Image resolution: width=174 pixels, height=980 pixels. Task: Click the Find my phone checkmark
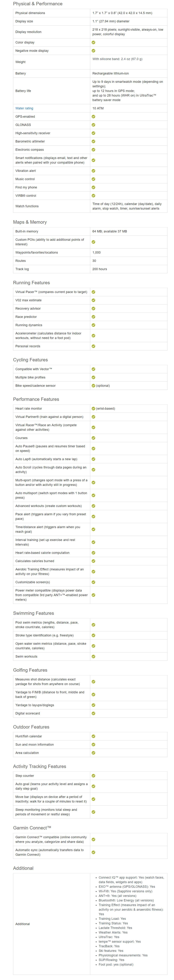(93, 187)
